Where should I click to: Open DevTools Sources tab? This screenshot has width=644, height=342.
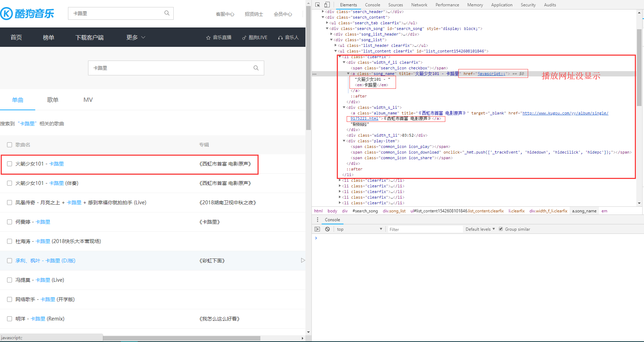395,5
